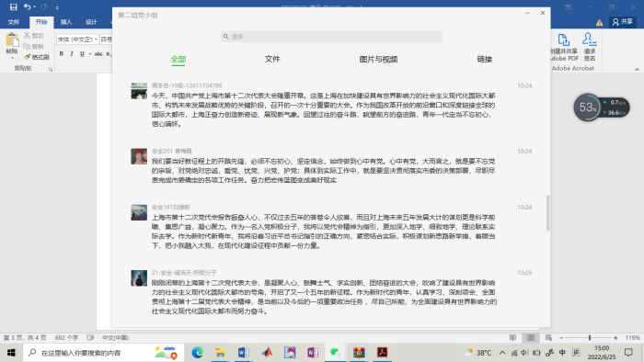This screenshot has width=644, height=362.
Task: Switch to the 图片与视频 tab
Action: (378, 59)
